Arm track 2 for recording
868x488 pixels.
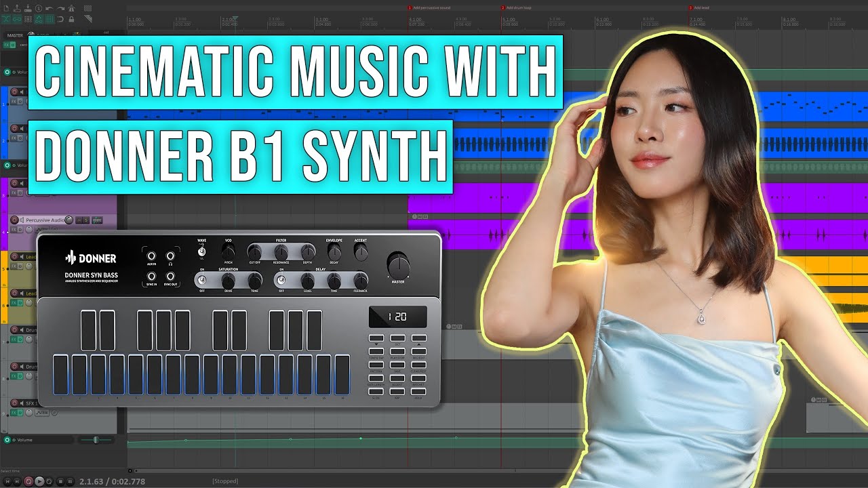click(x=14, y=129)
